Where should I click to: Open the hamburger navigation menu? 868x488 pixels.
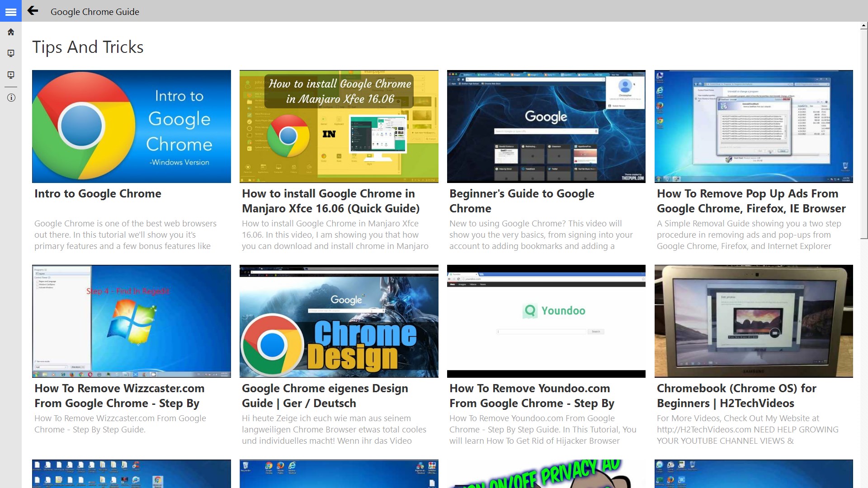click(11, 11)
